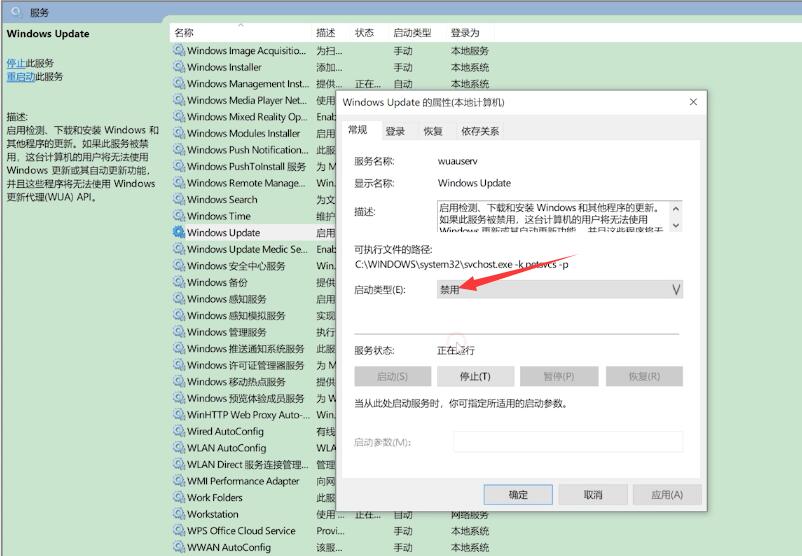Sort the list by the 名称 column header

[x=185, y=33]
